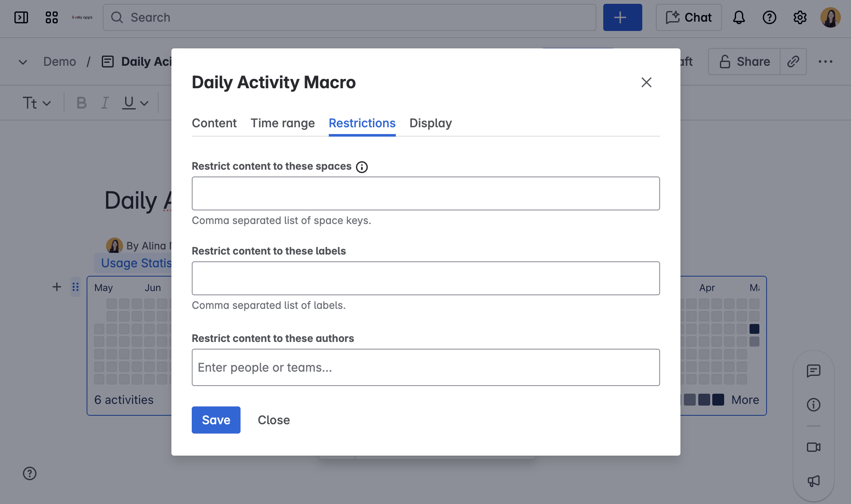Open comments from the right sidebar

(813, 371)
